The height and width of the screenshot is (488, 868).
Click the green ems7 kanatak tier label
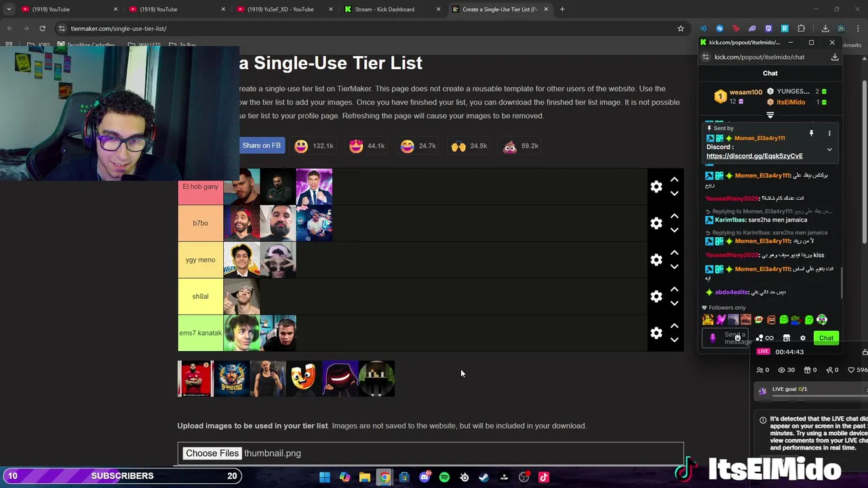200,333
